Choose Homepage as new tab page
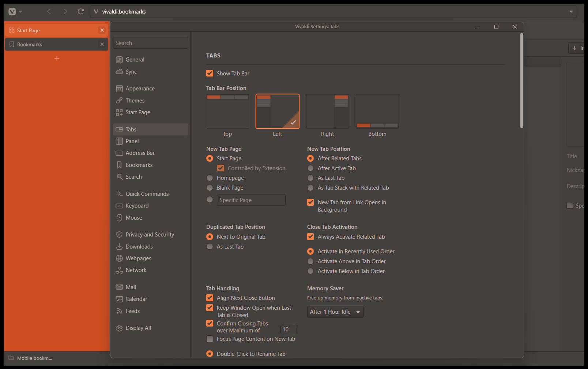This screenshot has height=369, width=588. 210,178
